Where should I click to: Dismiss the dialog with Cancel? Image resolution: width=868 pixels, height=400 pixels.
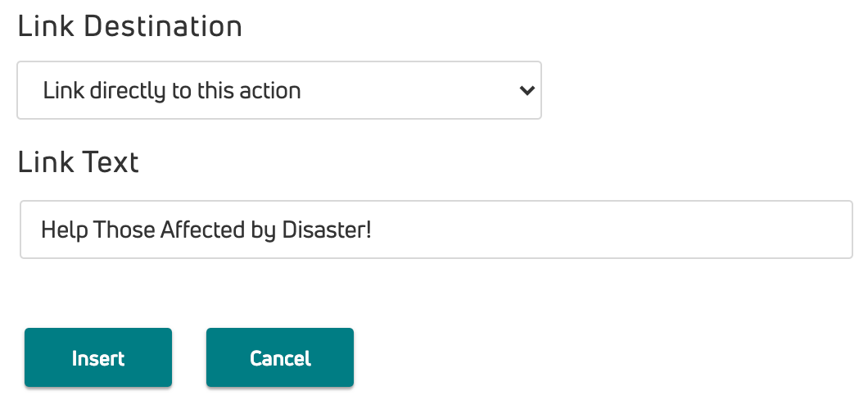click(280, 357)
